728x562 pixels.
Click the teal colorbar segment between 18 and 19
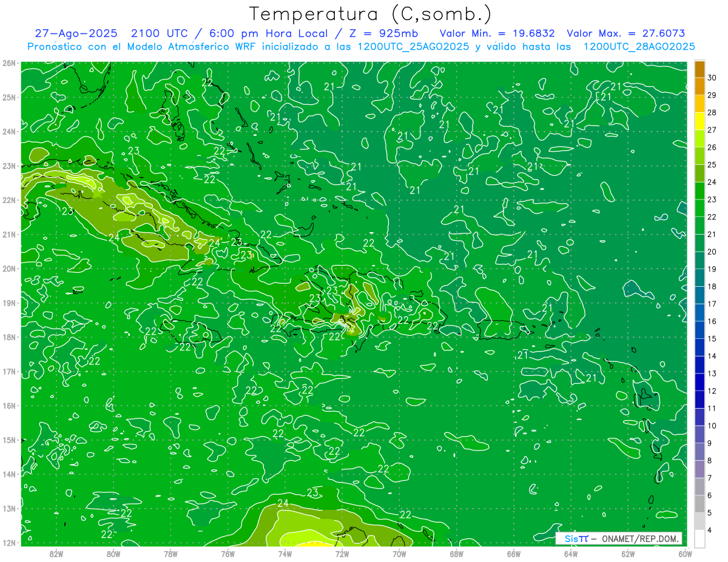pyautogui.click(x=699, y=278)
